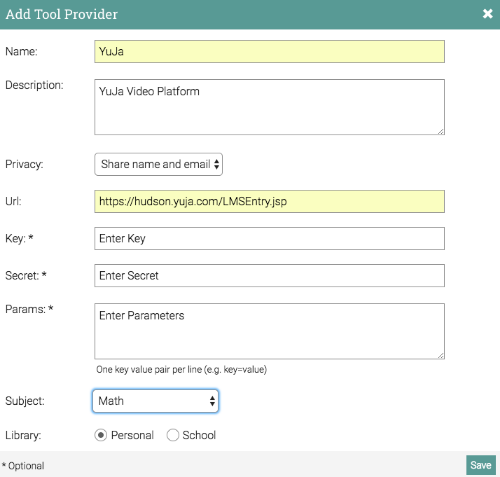Open the Subject dropdown showing Math
500x477 pixels.
pyautogui.click(x=155, y=401)
